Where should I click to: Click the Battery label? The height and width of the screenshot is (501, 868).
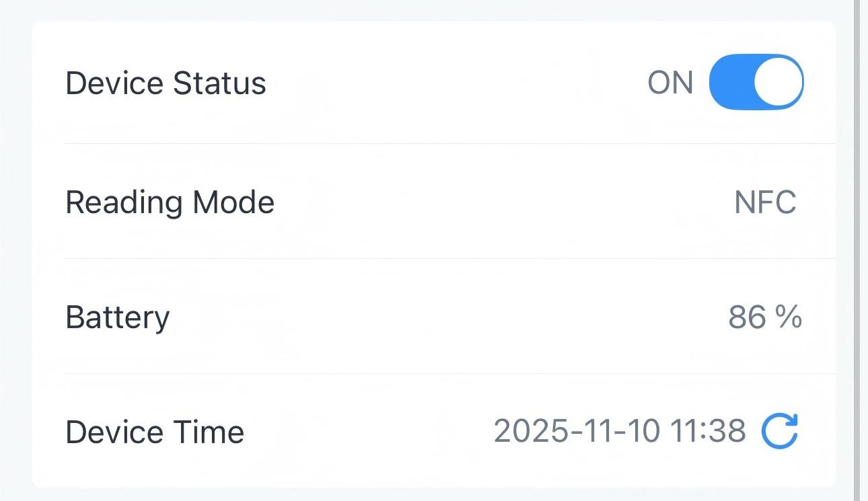117,317
